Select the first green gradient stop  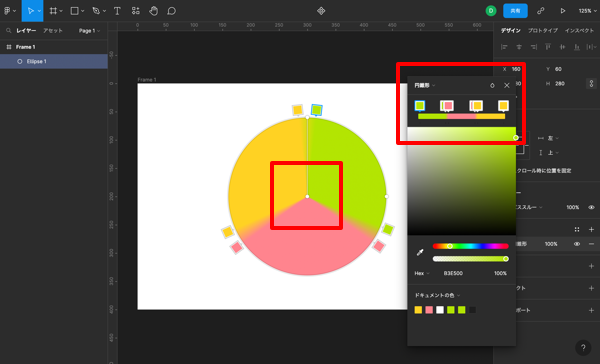[420, 105]
